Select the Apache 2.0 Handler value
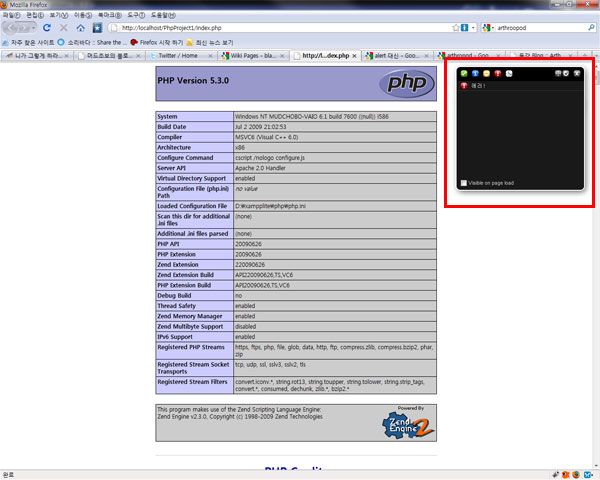Image resolution: width=600 pixels, height=480 pixels. 260,168
